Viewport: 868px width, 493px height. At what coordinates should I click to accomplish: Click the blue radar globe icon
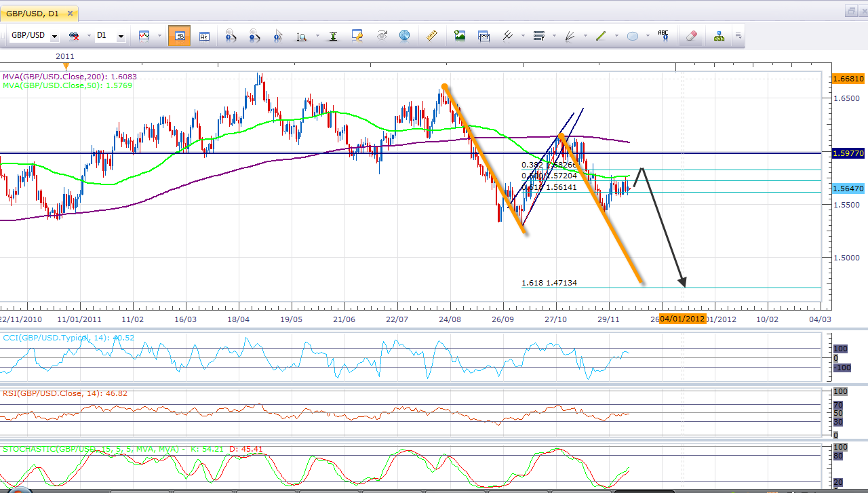pos(404,36)
